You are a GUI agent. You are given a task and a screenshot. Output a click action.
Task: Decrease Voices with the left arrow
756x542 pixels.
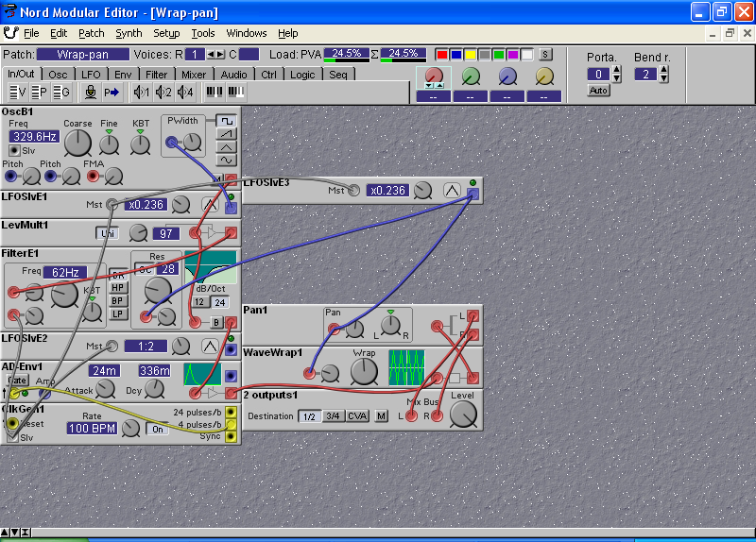pos(211,55)
